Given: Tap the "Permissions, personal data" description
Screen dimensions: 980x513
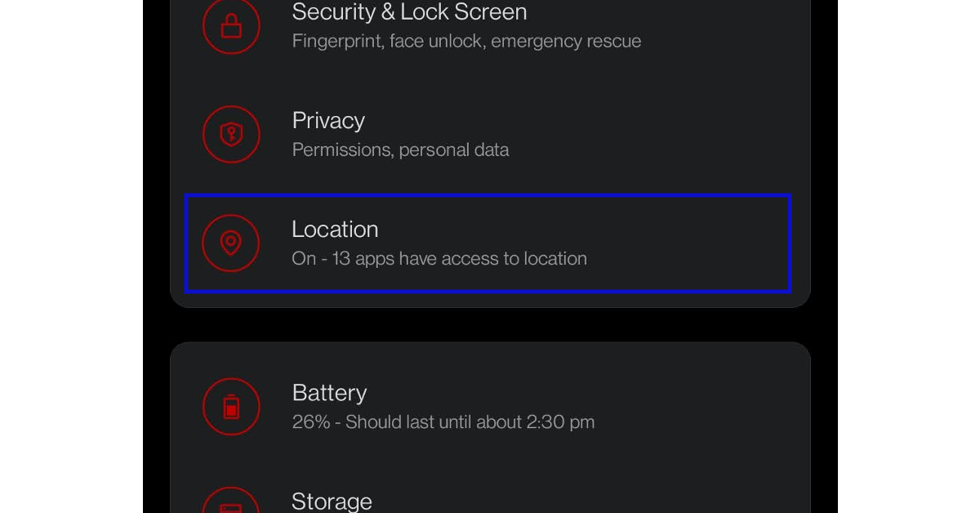Looking at the screenshot, I should [x=400, y=150].
